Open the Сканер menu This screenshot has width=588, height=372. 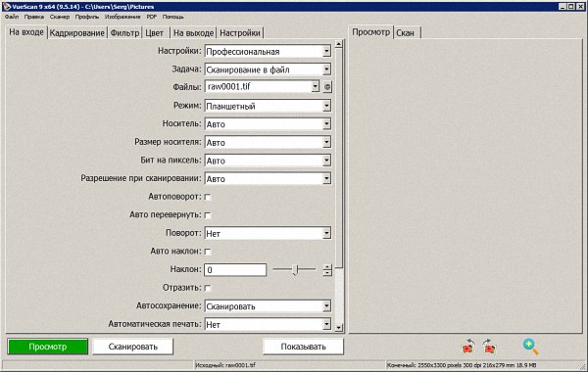[60, 17]
